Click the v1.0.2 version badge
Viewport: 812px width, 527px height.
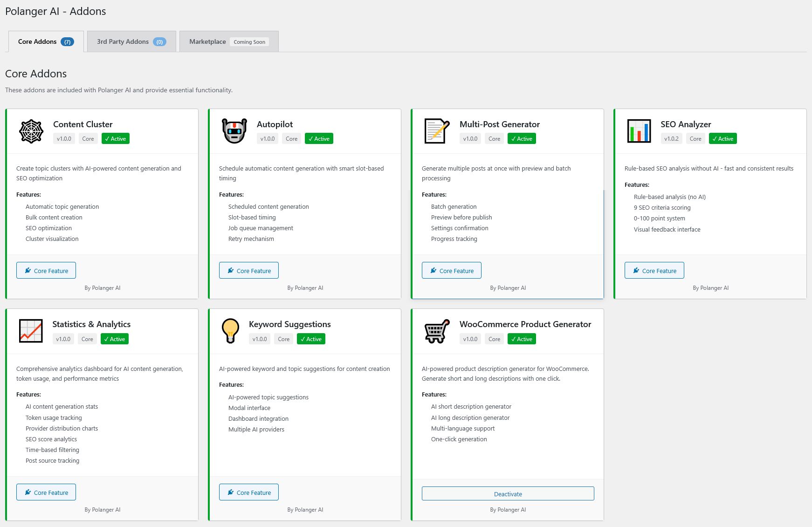pos(671,139)
